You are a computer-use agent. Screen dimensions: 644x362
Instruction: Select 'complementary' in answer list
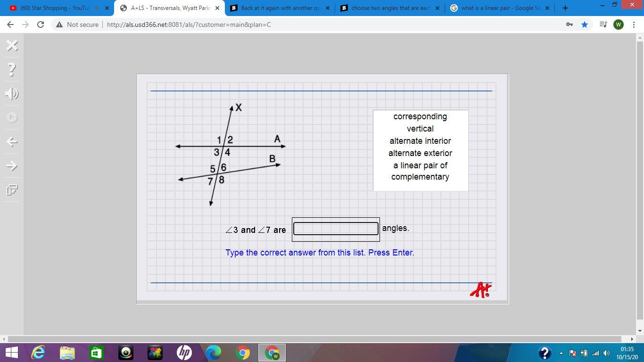(x=420, y=177)
